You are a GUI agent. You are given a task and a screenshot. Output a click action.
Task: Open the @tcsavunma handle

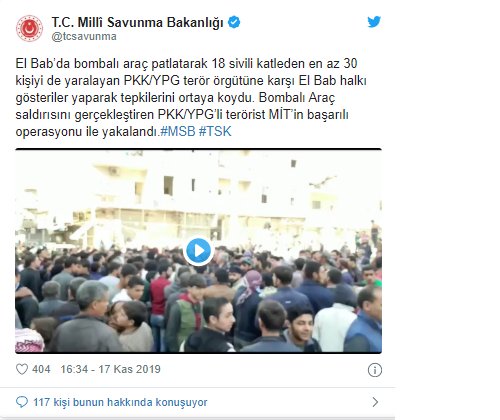84,36
